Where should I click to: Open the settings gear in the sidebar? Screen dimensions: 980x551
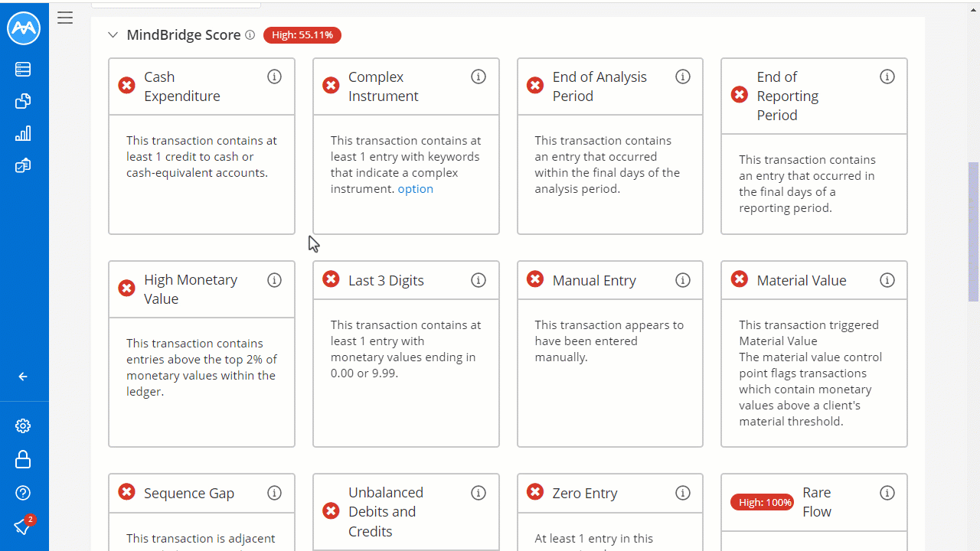point(22,425)
